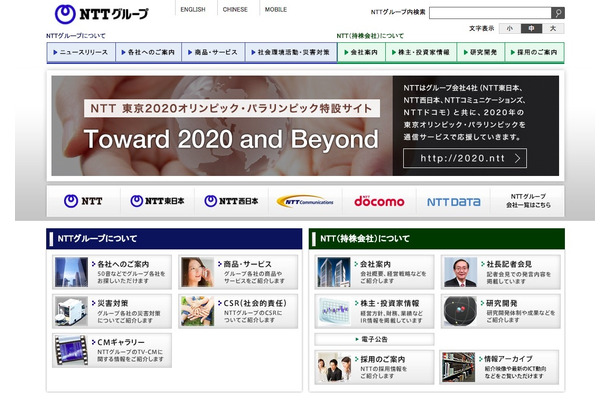Click the 情報アーカイブ bookshelf thumbnail

(459, 367)
